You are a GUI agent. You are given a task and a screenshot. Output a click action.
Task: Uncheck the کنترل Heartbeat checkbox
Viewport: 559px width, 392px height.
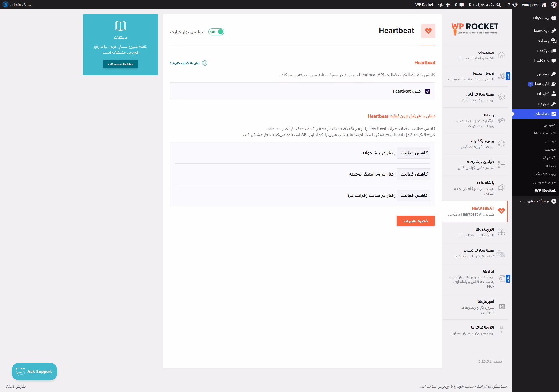point(428,91)
